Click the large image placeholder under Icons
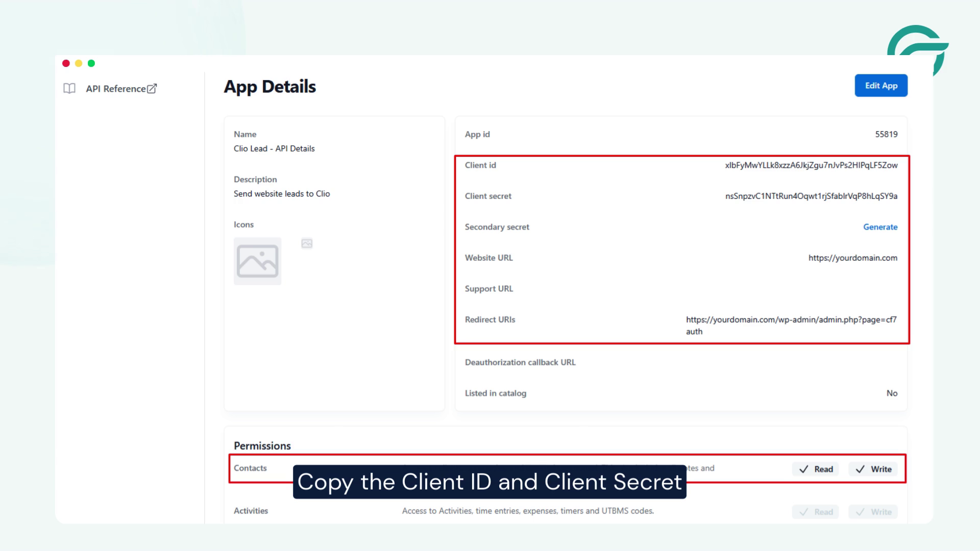Viewport: 980px width, 551px height. [x=257, y=261]
